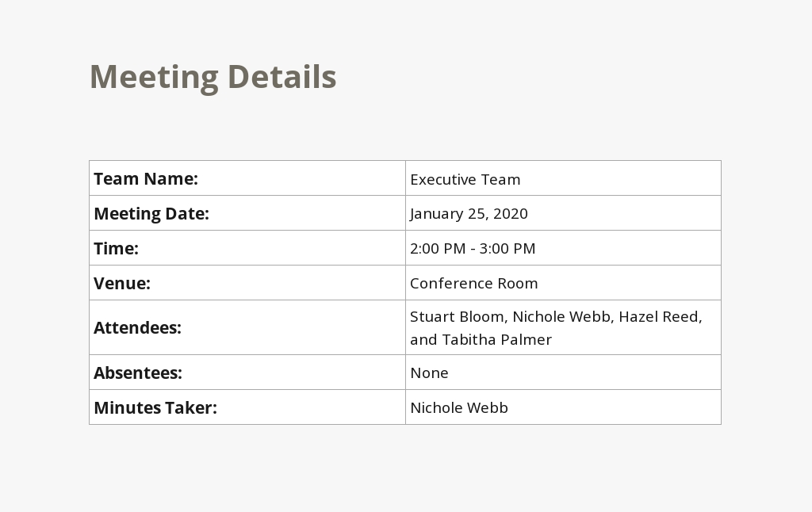Click the Nichole Webb minutes taker cell
The image size is (812, 512).
tap(563, 407)
